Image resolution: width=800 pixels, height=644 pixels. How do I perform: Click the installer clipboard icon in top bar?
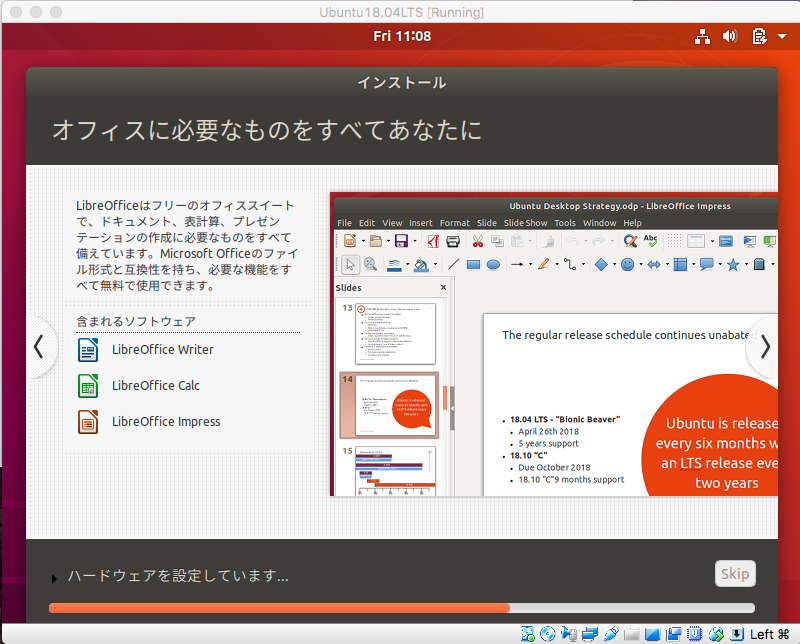(x=759, y=36)
